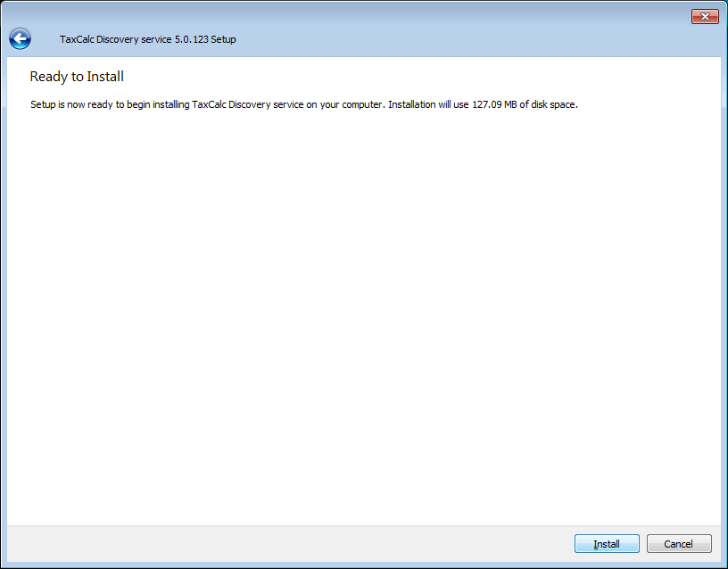Click the blue back arrow icon
This screenshot has width=728, height=569.
(20, 38)
